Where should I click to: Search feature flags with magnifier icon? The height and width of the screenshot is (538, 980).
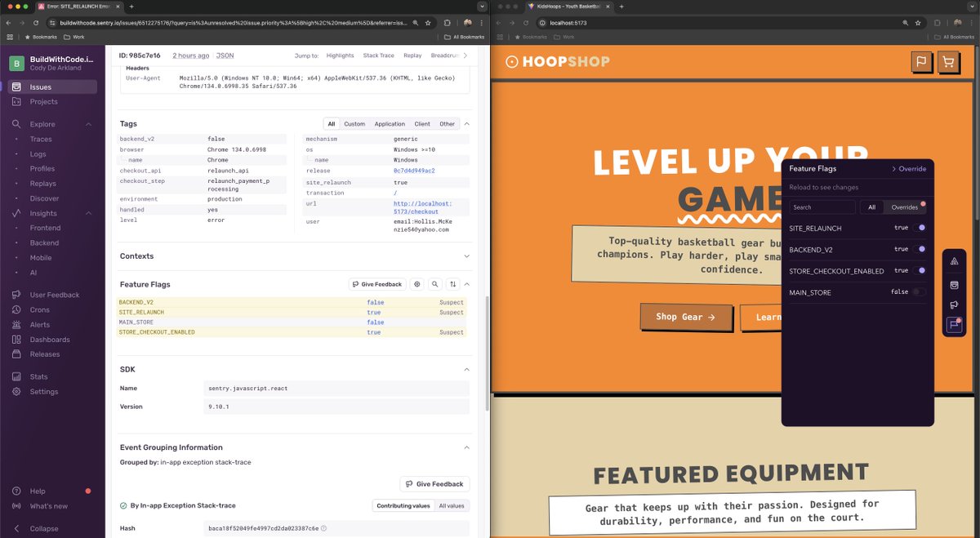(434, 284)
